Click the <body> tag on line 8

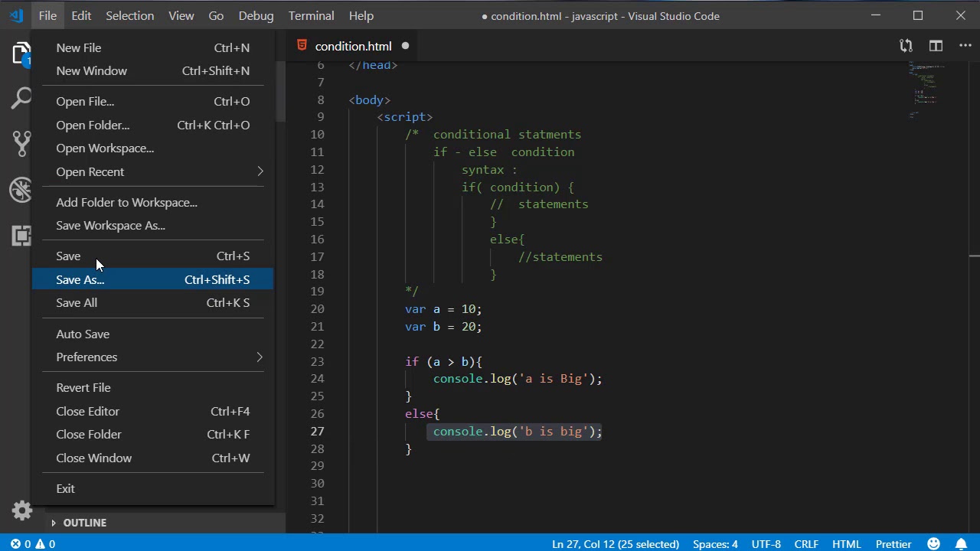click(x=370, y=99)
